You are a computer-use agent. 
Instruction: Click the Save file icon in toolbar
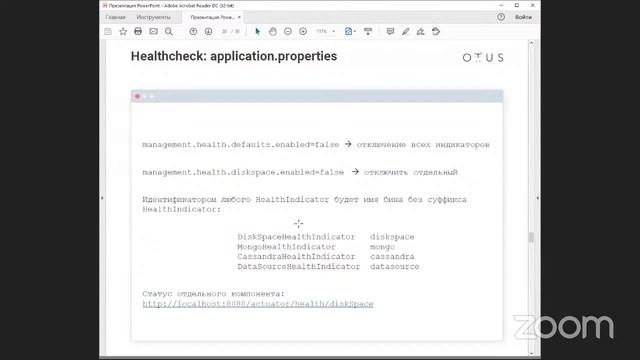click(x=108, y=31)
